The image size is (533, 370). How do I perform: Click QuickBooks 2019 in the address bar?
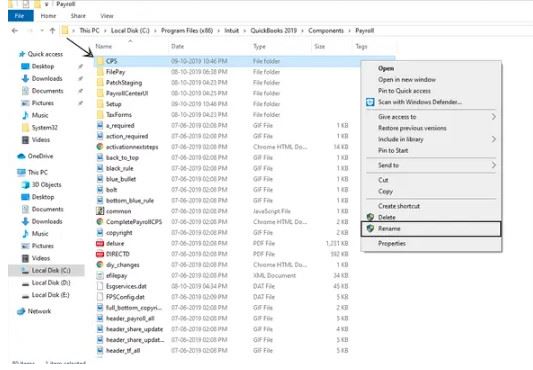click(x=274, y=31)
